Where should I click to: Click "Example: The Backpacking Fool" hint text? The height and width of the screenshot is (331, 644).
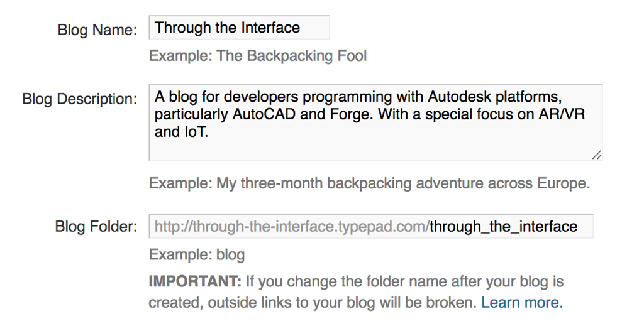[x=258, y=56]
